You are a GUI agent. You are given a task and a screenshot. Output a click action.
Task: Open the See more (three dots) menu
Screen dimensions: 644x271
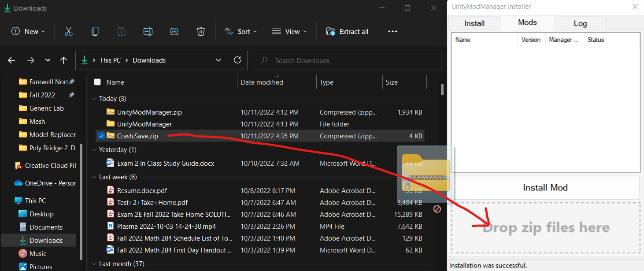tap(392, 31)
